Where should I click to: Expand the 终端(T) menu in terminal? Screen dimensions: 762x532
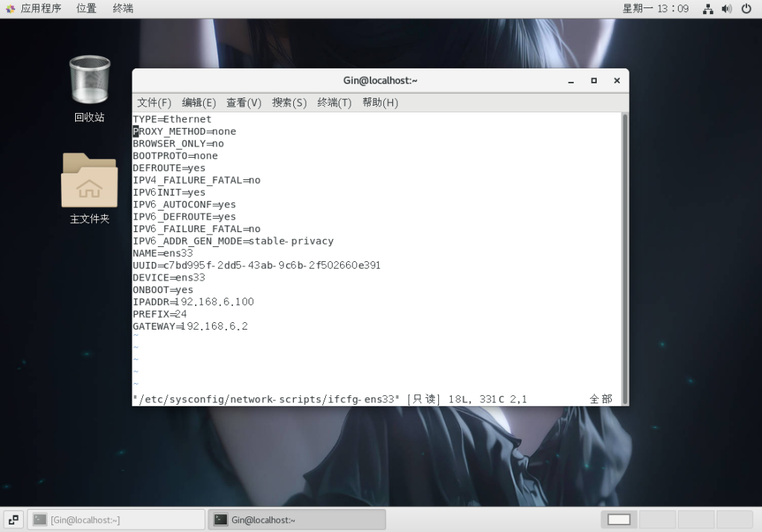click(334, 103)
